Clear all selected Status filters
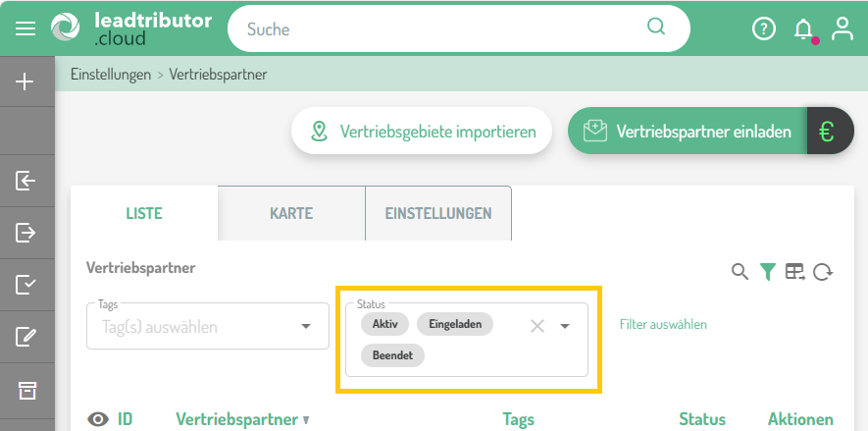This screenshot has height=431, width=868. (x=536, y=326)
